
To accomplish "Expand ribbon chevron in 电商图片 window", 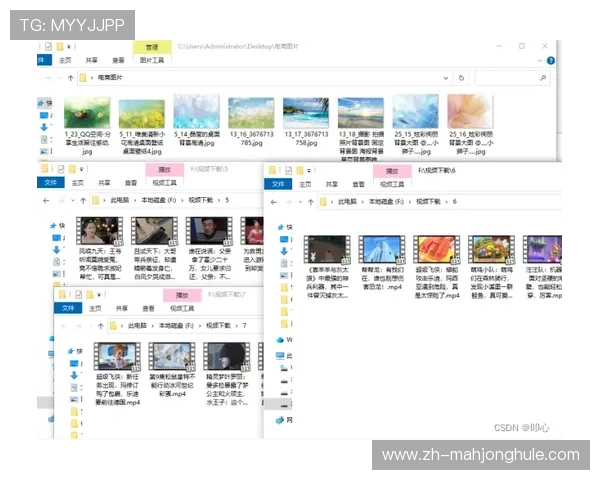I will (x=540, y=60).
